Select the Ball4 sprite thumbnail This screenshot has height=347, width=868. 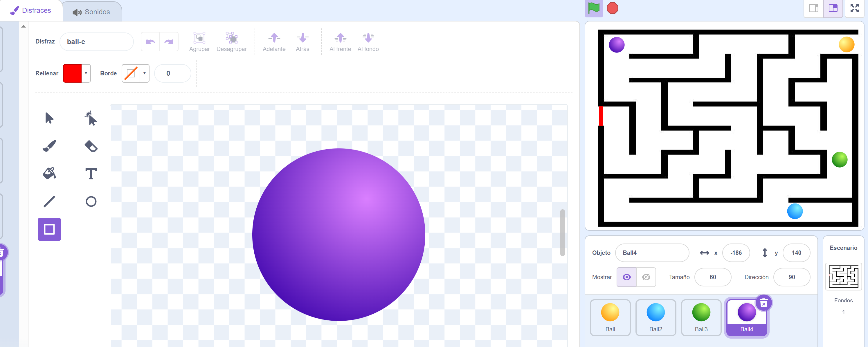pos(747,317)
